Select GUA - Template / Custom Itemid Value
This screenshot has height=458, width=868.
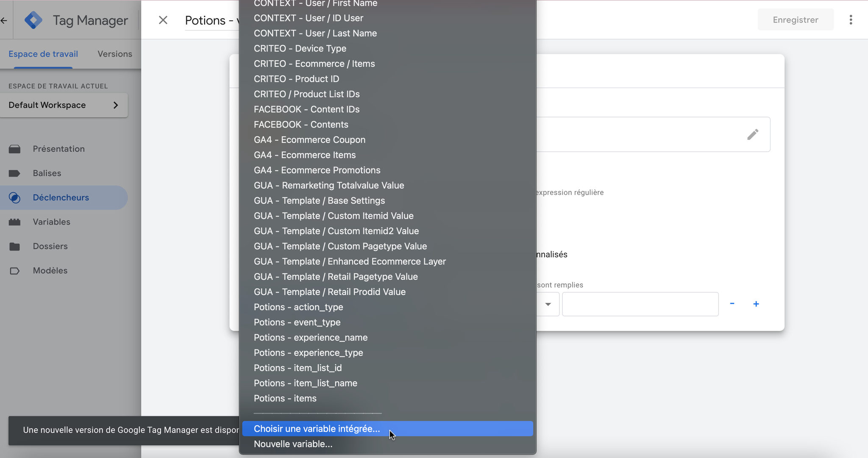click(x=388, y=216)
